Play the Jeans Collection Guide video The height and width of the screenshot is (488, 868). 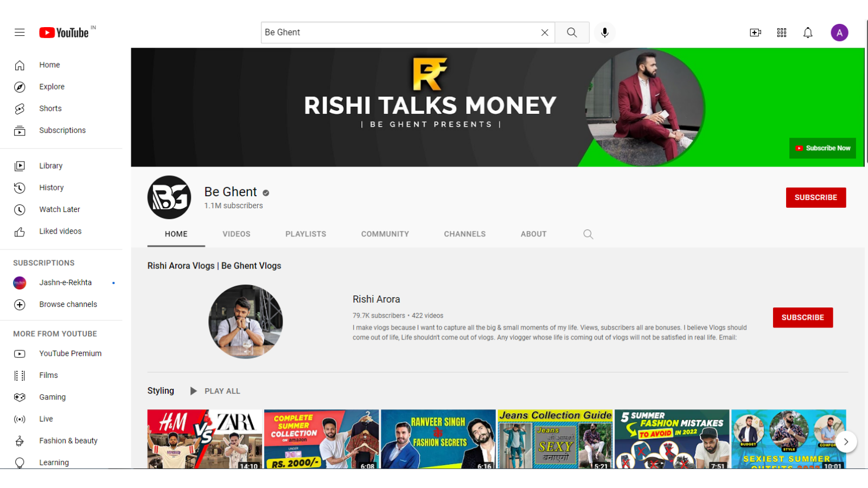tap(556, 439)
